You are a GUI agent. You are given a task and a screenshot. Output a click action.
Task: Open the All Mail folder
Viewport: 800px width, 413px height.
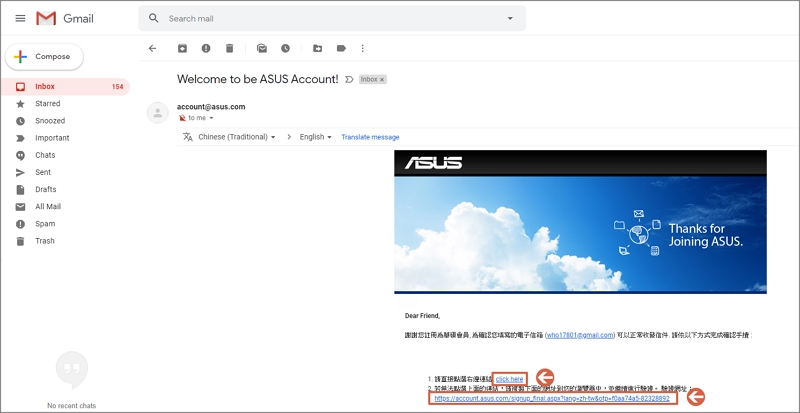[x=65, y=207]
